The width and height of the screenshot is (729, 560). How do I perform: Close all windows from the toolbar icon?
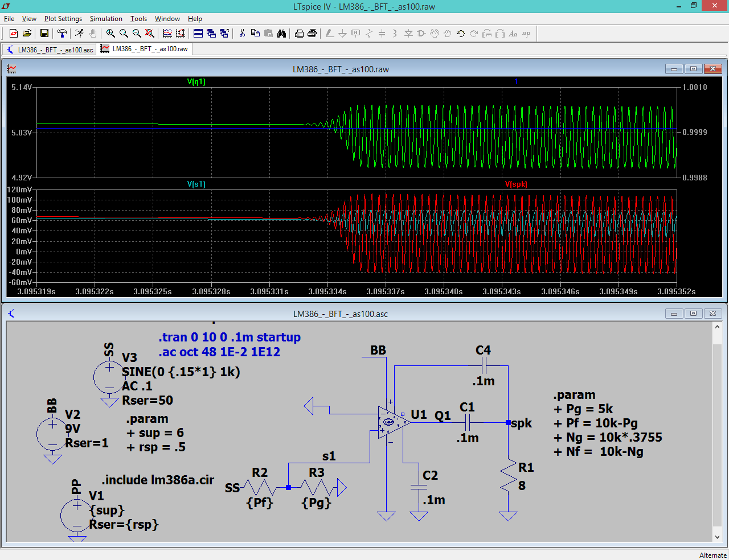224,34
